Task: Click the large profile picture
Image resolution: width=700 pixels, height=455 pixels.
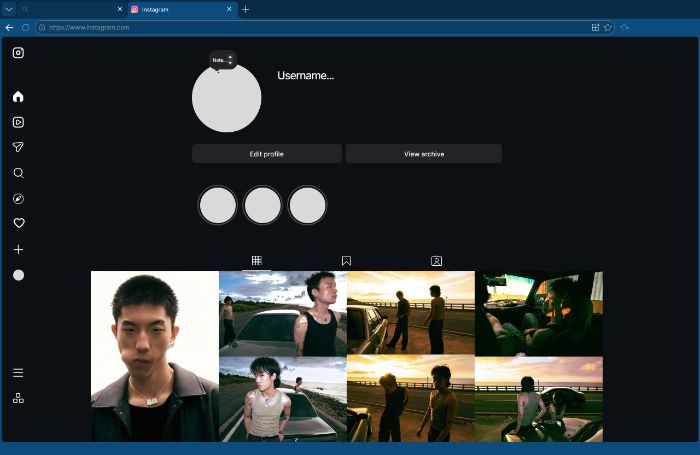Action: (226, 98)
